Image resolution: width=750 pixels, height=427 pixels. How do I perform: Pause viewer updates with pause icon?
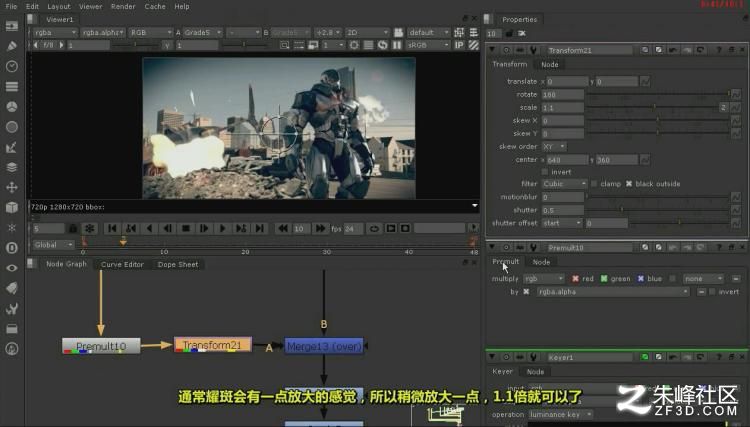click(x=397, y=45)
